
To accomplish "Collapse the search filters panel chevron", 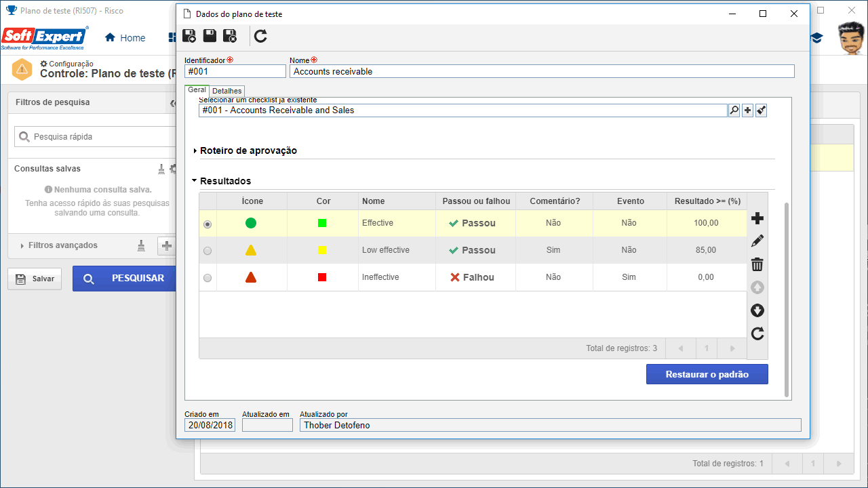I will (x=172, y=103).
